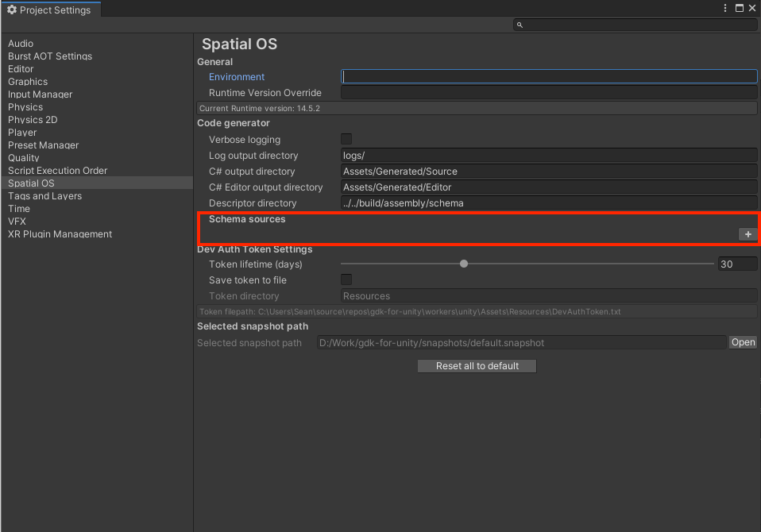This screenshot has height=532, width=761.
Task: Toggle the Save token to file checkbox
Action: 346,279
